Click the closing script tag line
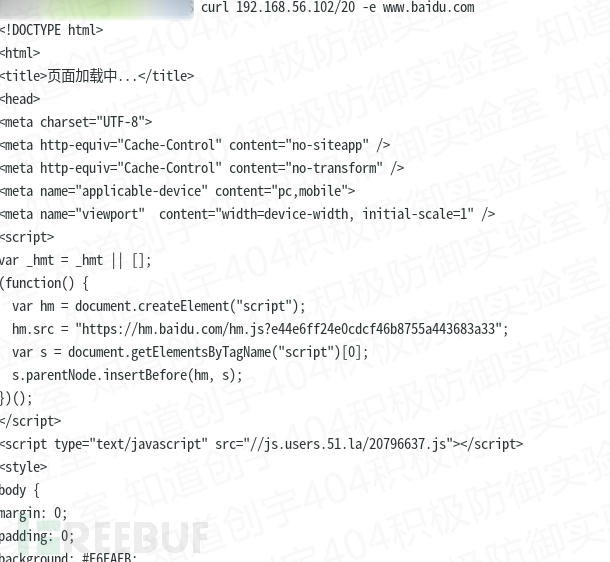The width and height of the screenshot is (610, 562). point(30,421)
